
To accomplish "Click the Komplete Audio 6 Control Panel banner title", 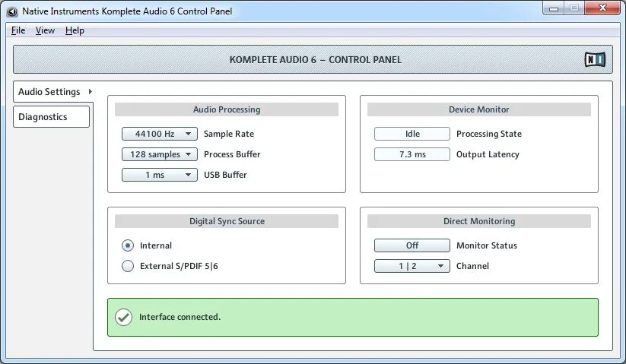I will point(316,60).
